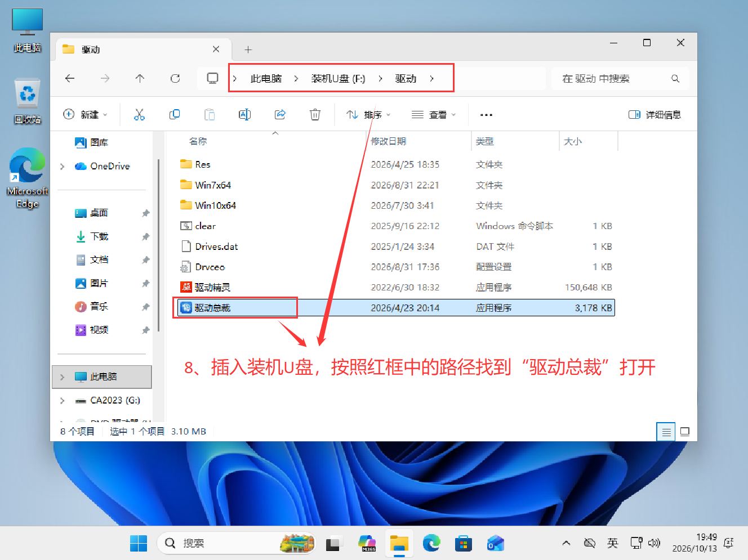Click the Copy icon in toolbar
Image resolution: width=748 pixels, height=560 pixels.
[175, 115]
